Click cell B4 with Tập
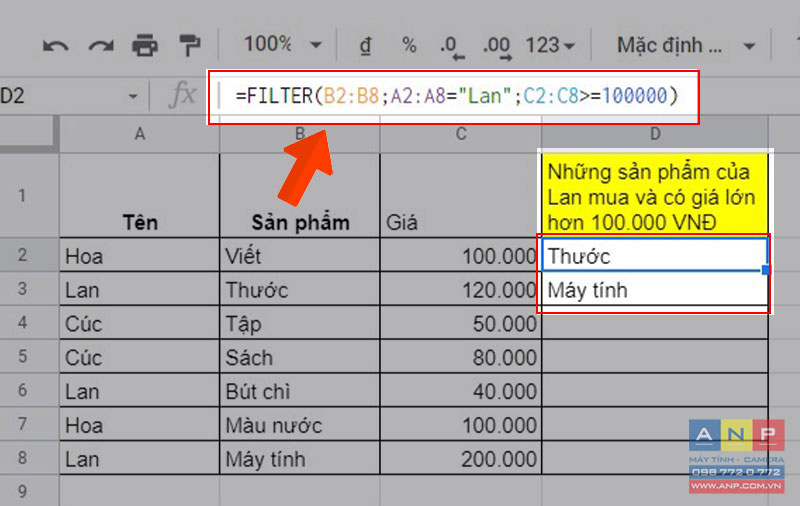800x506 pixels. click(x=300, y=322)
